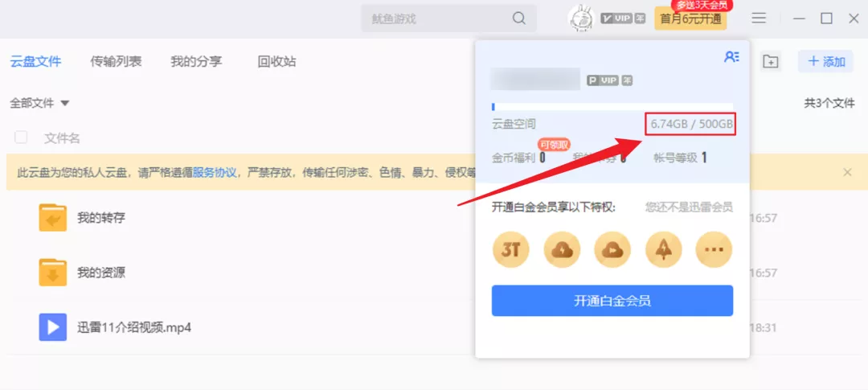Switch to 我的分享 tab

tap(197, 61)
